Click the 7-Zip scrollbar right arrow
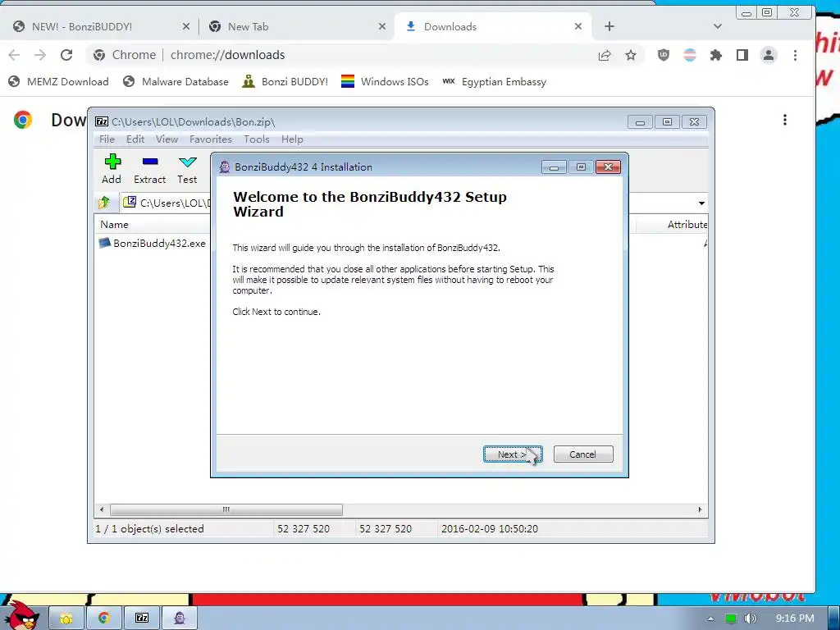The image size is (840, 630). [x=700, y=509]
